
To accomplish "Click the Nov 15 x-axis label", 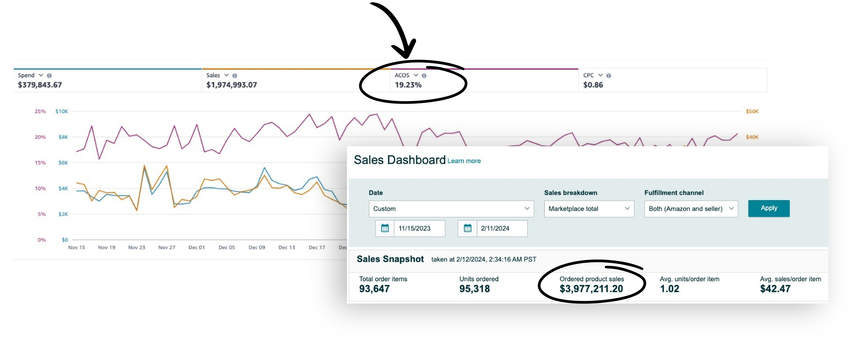I will (77, 248).
